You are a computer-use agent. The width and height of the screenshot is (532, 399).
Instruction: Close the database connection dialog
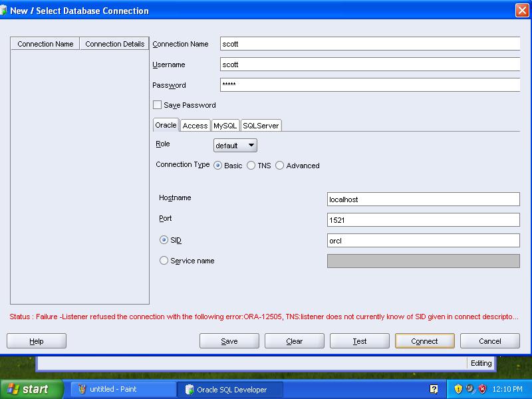[x=521, y=11]
